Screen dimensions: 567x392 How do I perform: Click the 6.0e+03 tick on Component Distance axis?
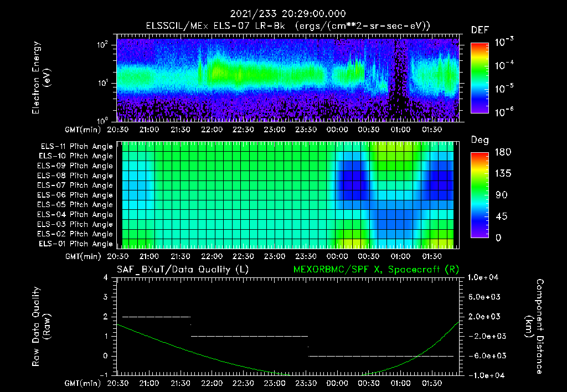click(484, 297)
